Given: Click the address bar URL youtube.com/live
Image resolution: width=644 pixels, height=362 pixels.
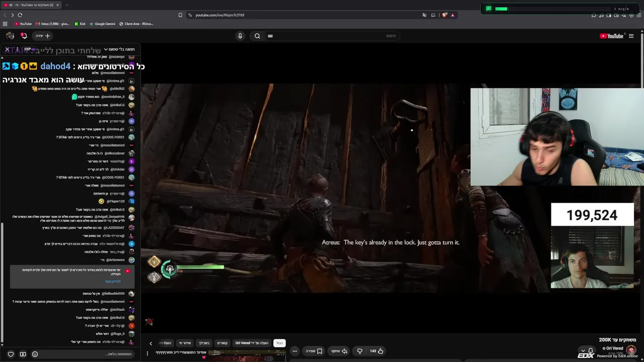Looking at the screenshot, I should (220, 15).
